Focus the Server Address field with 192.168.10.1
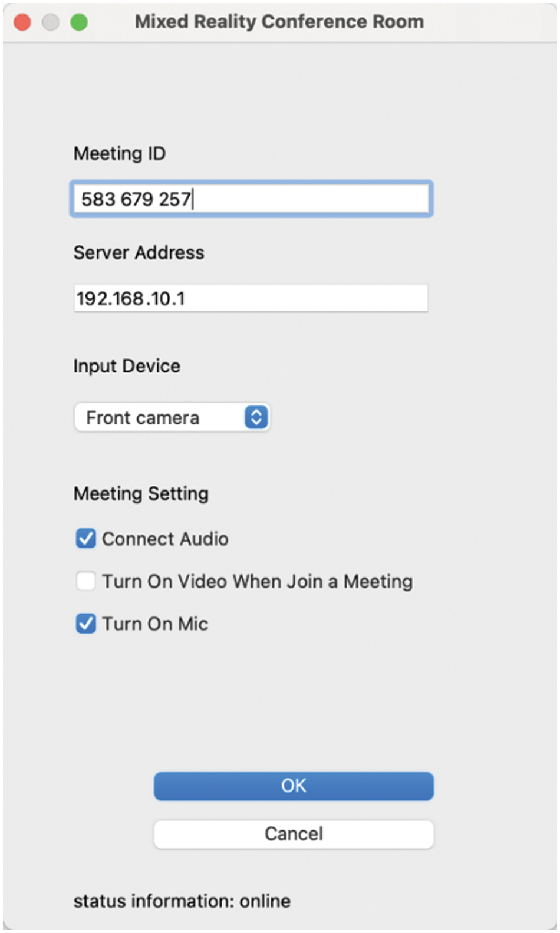Viewport: 560px width, 933px height. [251, 298]
